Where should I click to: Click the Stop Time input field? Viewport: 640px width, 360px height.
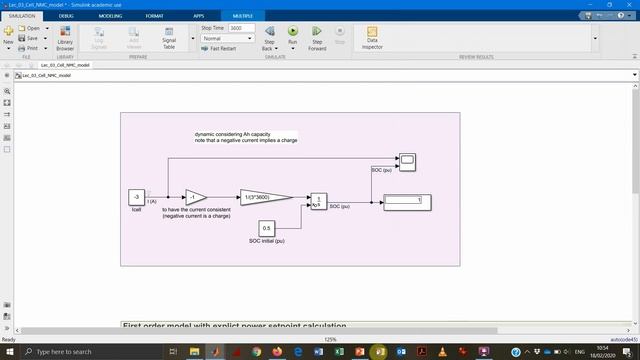[x=242, y=28]
